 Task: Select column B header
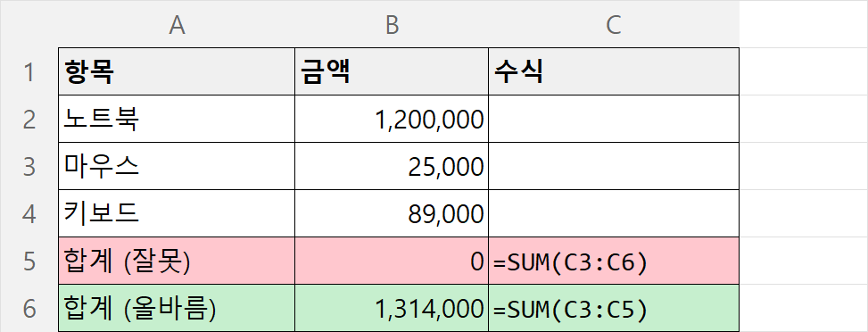coord(392,24)
